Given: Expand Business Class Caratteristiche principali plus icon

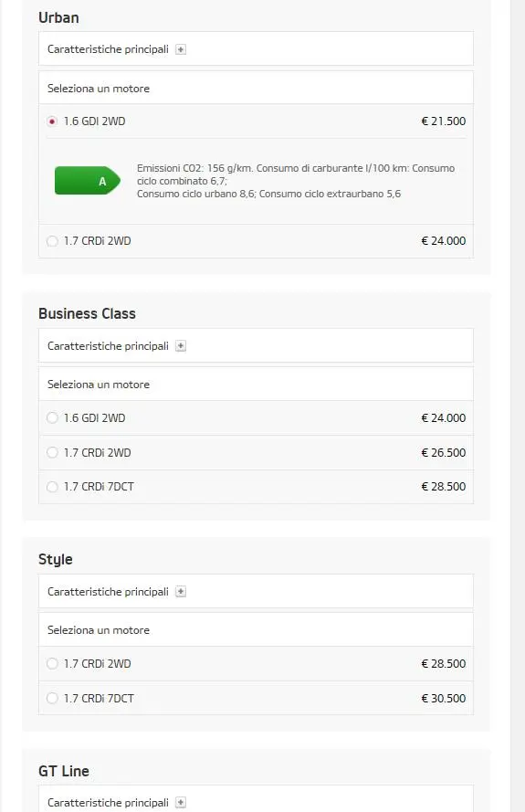Looking at the screenshot, I should click(x=181, y=346).
